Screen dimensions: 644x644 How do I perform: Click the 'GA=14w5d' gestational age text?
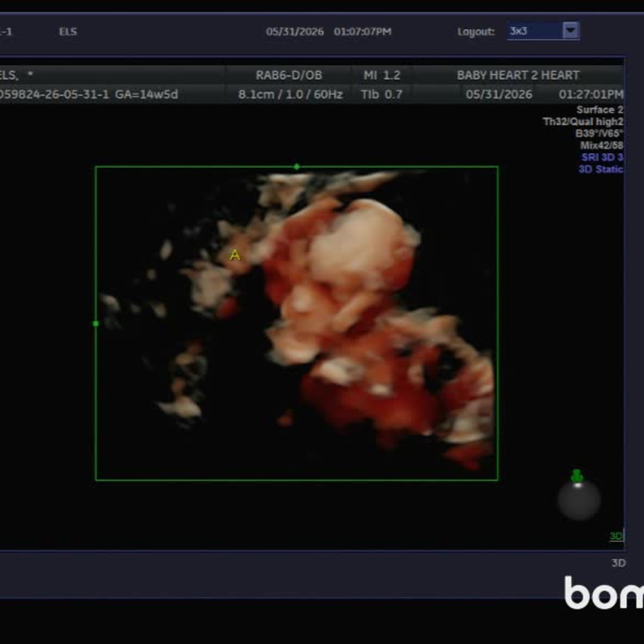tap(146, 94)
